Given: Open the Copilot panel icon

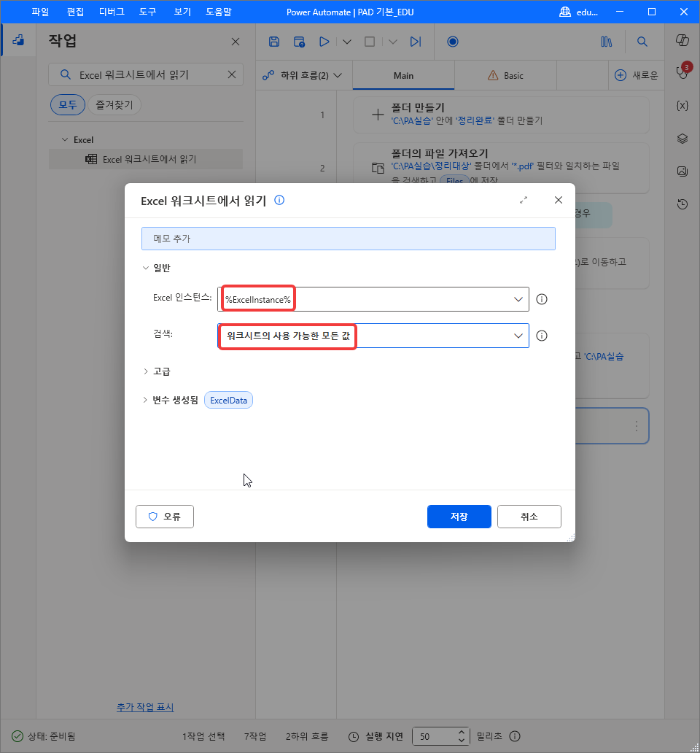Looking at the screenshot, I should (682, 40).
